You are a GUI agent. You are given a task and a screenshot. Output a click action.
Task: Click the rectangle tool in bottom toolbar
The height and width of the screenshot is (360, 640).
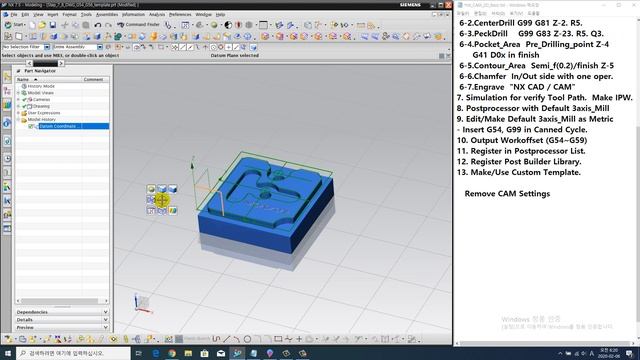point(278,339)
